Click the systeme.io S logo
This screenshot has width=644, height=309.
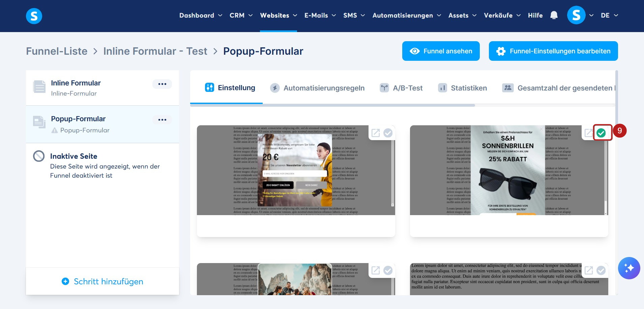[34, 16]
